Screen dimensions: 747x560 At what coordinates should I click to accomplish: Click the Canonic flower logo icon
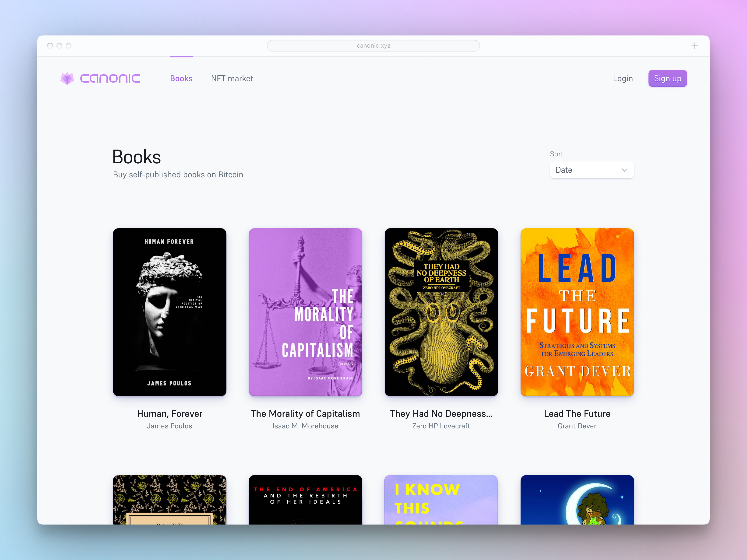click(67, 79)
